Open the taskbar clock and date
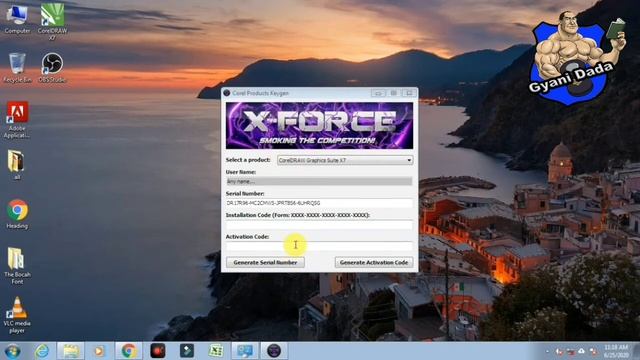Viewport: 640px width, 360px height. [x=616, y=351]
